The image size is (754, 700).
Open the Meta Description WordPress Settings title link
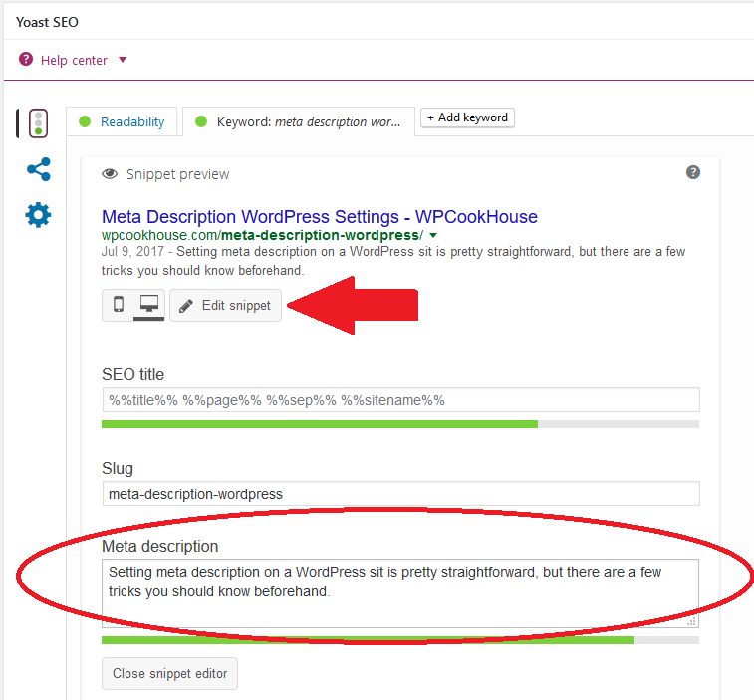[x=320, y=217]
